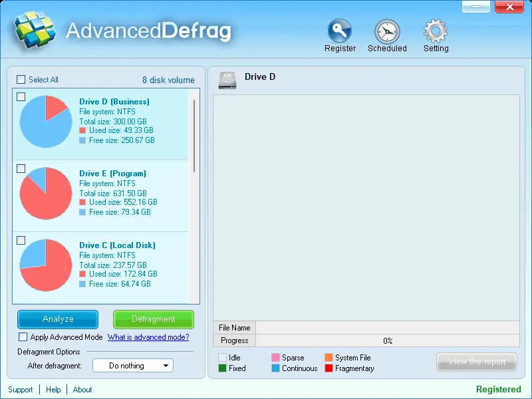
Task: Click the Drive C usage pie chart
Action: point(46,265)
